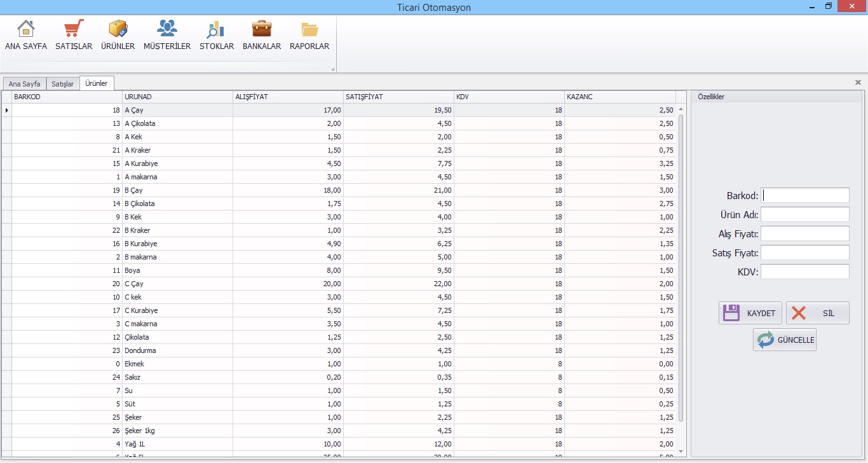Screen dimensions: 868x463
Task: Click the Ticari Otomasyon title bar
Action: 434,7
